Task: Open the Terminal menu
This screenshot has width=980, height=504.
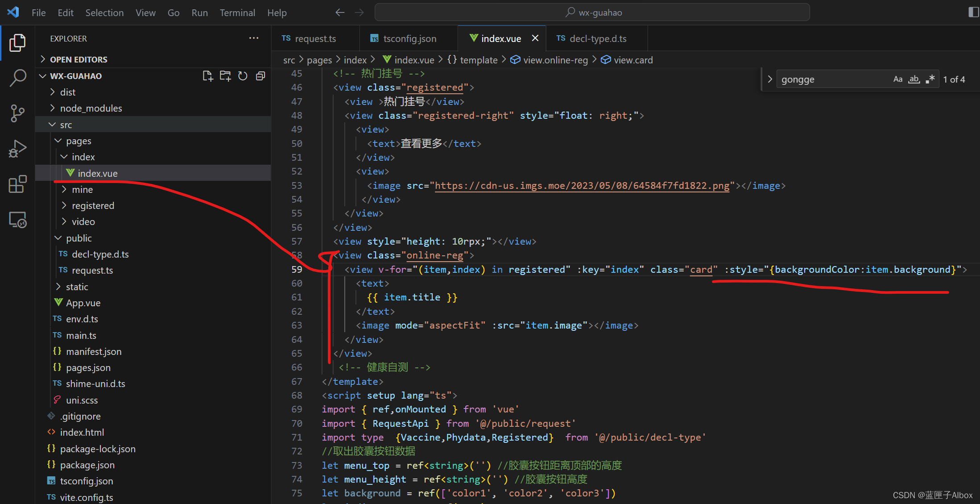Action: pyautogui.click(x=237, y=12)
